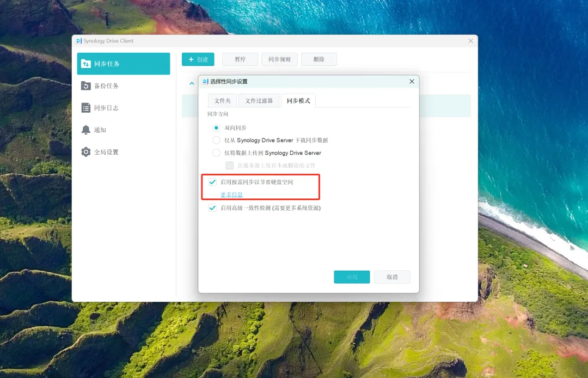Click the 同步任务 sync arrows icon
This screenshot has height=378, width=588.
[86, 64]
